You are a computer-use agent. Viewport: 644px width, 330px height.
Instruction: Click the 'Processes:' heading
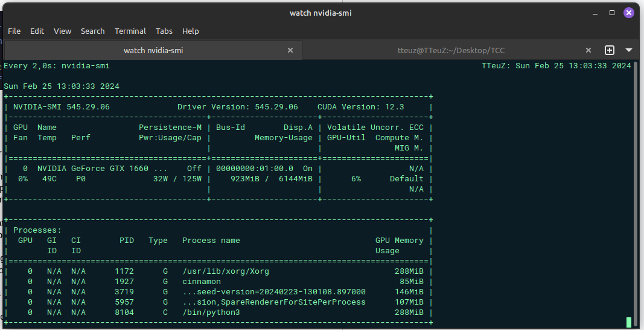[37, 230]
